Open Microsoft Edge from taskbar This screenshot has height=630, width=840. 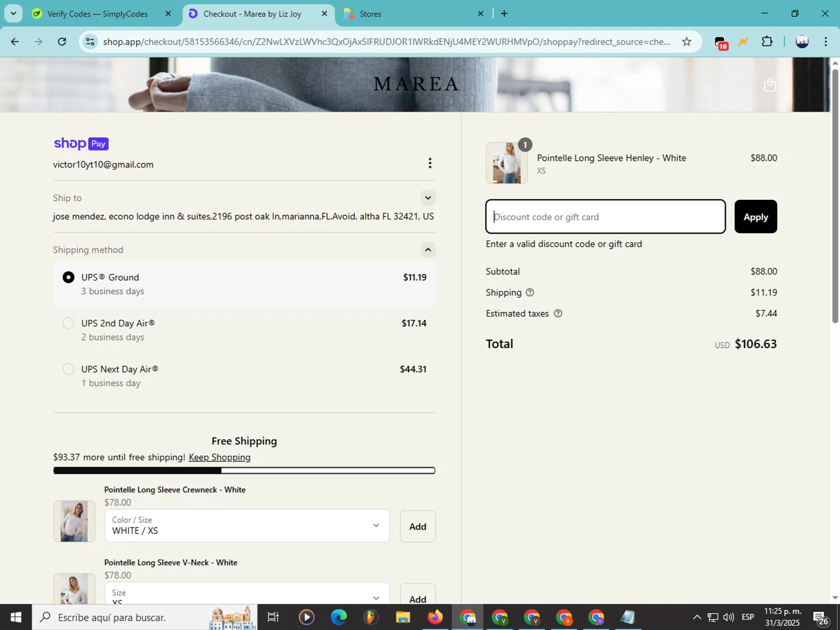(x=339, y=617)
